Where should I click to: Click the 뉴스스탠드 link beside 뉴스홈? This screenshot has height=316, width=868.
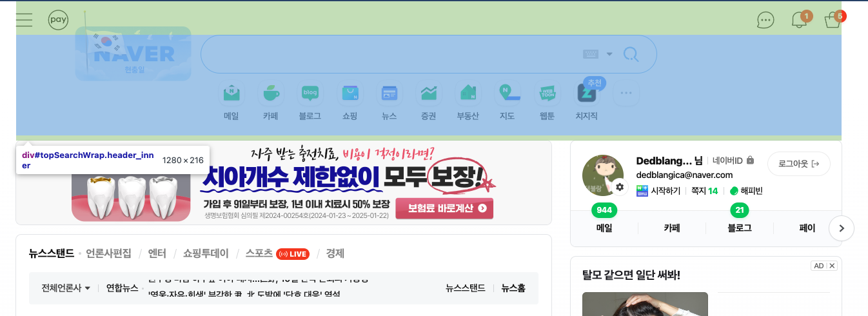[465, 288]
